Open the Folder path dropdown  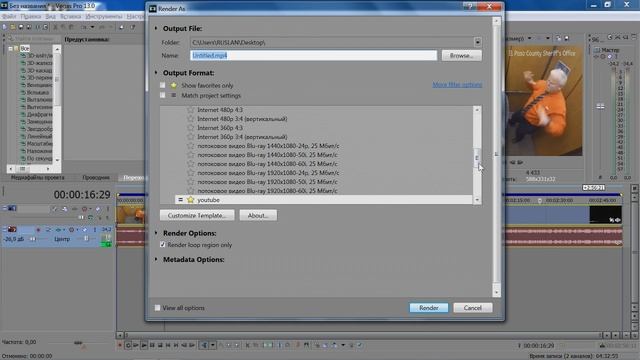(478, 42)
